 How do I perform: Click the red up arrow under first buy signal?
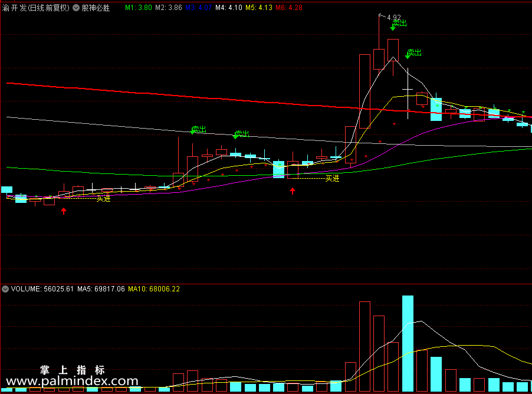click(64, 211)
